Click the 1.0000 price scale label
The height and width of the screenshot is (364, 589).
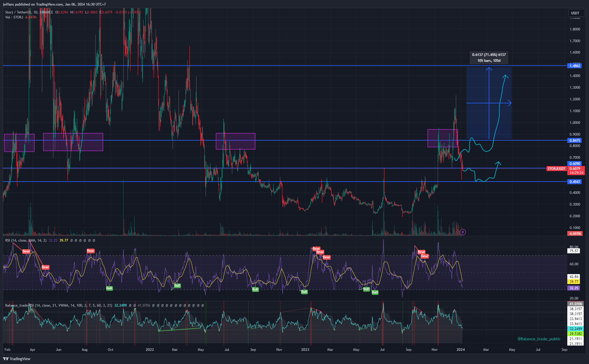coord(575,123)
